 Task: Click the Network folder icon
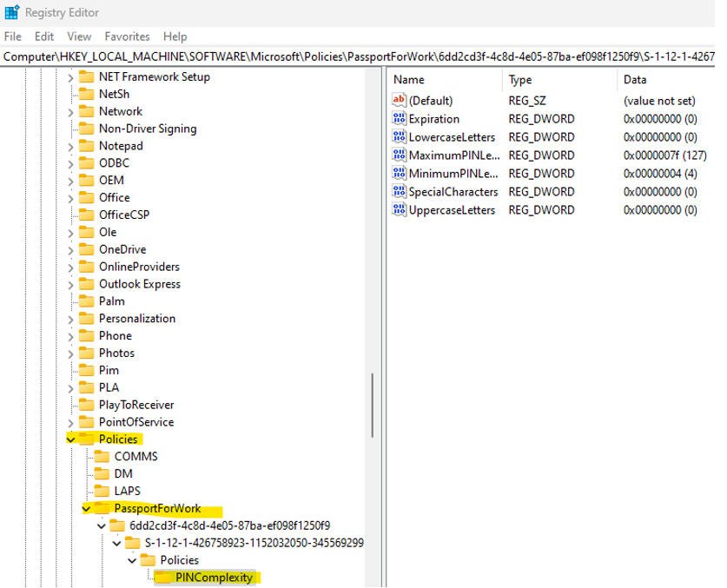(86, 111)
